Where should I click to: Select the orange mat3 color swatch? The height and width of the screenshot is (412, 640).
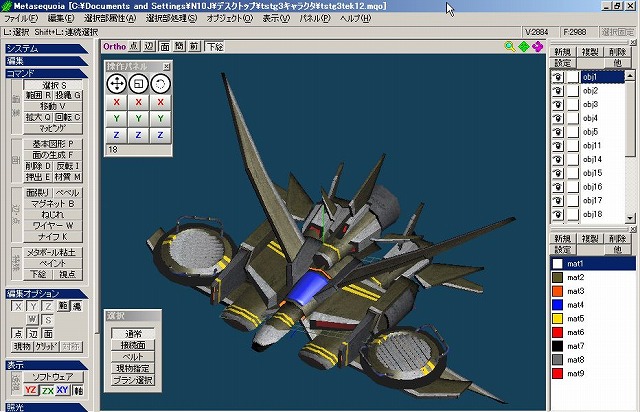(558, 291)
